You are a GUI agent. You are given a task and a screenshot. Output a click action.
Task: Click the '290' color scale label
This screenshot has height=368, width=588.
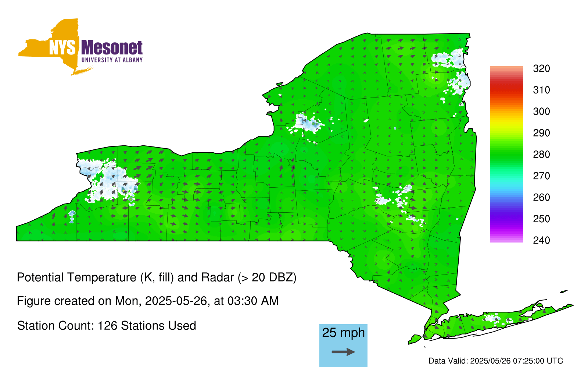point(541,133)
